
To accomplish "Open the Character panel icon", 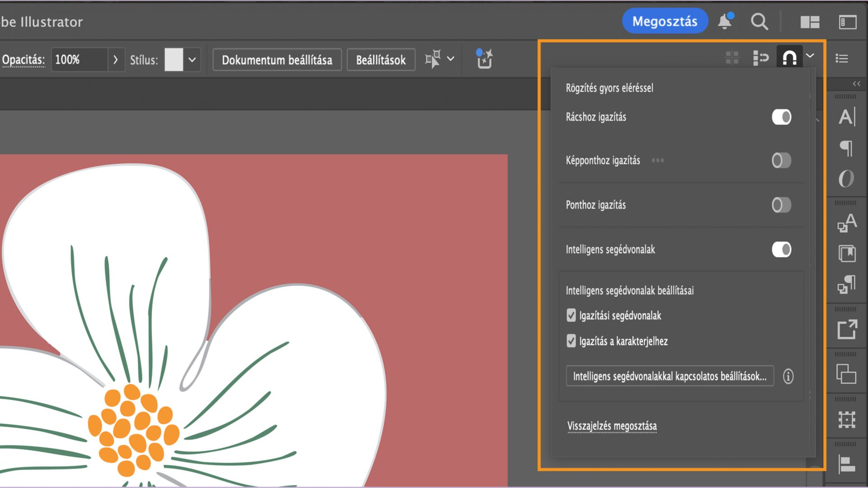I will 847,117.
